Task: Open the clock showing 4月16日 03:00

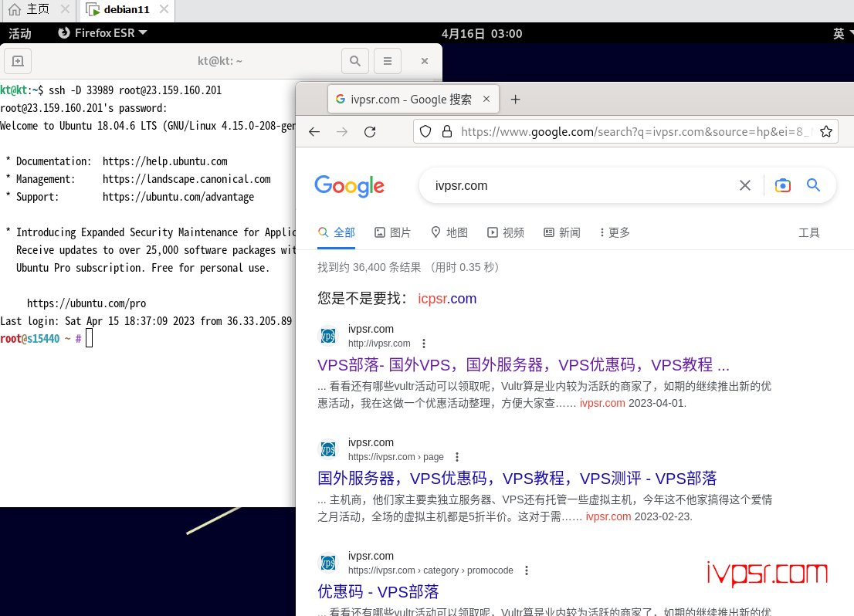Action: pyautogui.click(x=482, y=33)
